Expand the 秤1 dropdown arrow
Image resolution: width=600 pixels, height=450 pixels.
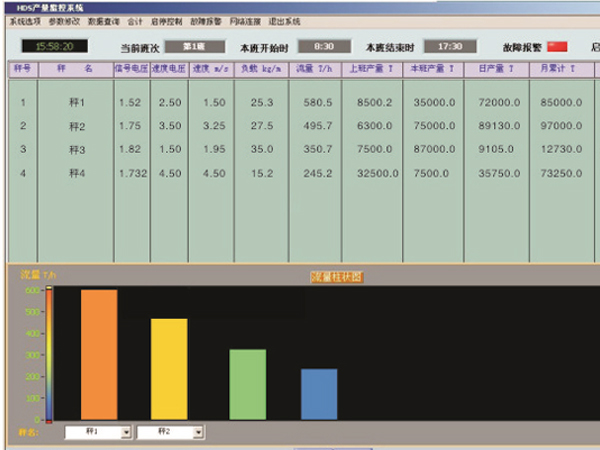(x=126, y=432)
